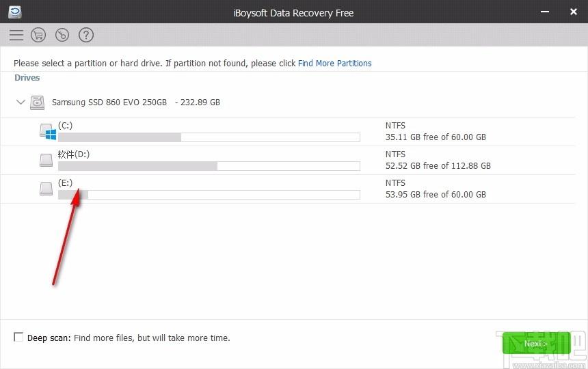Open the help question mark icon
The width and height of the screenshot is (588, 369).
pyautogui.click(x=85, y=35)
